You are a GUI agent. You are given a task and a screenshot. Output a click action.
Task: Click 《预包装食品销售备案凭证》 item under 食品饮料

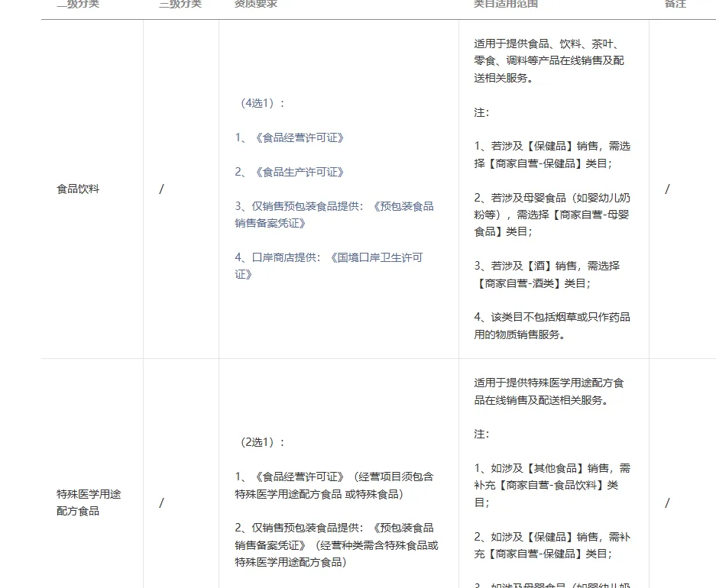[334, 215]
